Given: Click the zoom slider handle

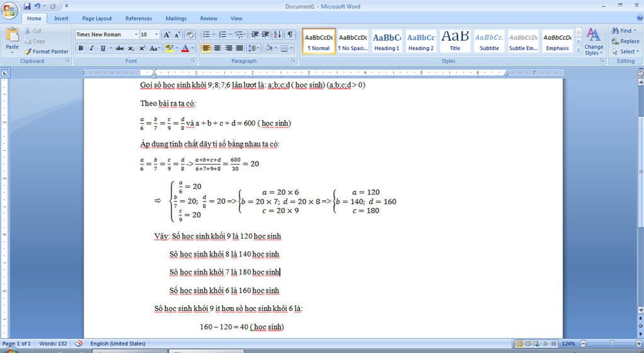Looking at the screenshot, I should click(x=612, y=344).
